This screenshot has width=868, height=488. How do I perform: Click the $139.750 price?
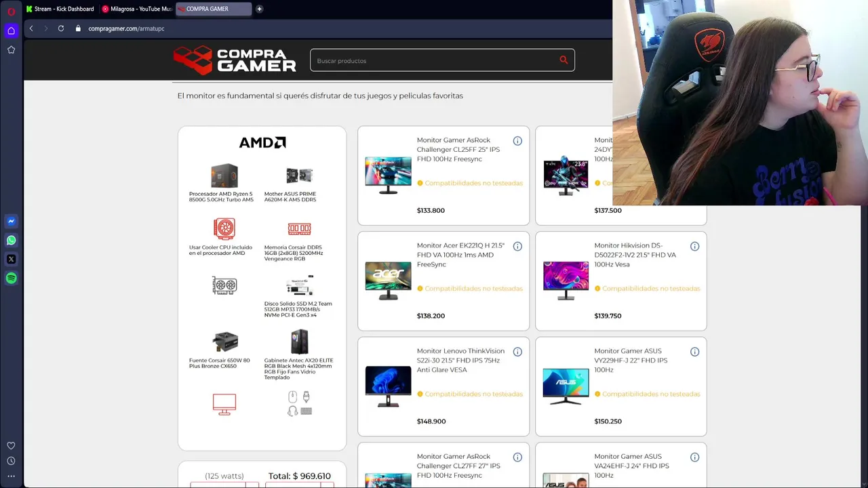point(608,316)
